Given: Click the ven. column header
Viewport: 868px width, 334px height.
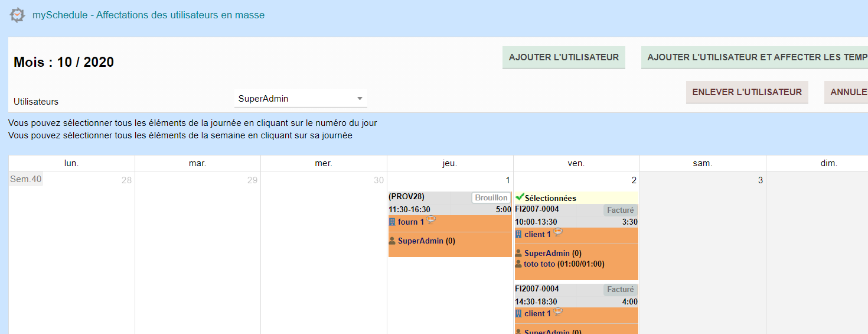Looking at the screenshot, I should [x=576, y=163].
